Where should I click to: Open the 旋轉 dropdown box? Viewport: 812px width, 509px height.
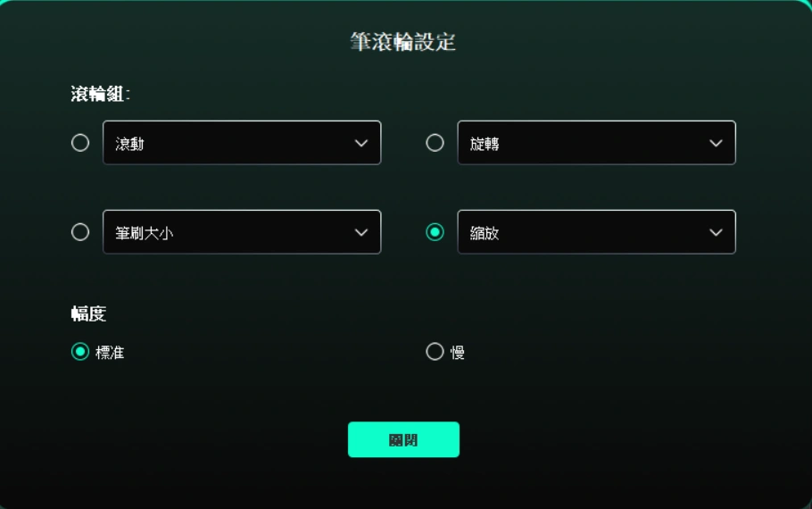click(597, 143)
